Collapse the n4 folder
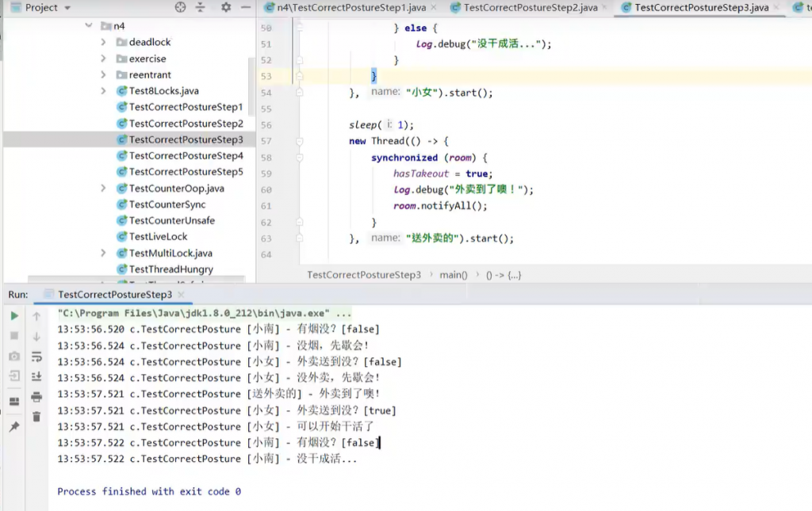Image resolution: width=812 pixels, height=511 pixels. pos(89,26)
